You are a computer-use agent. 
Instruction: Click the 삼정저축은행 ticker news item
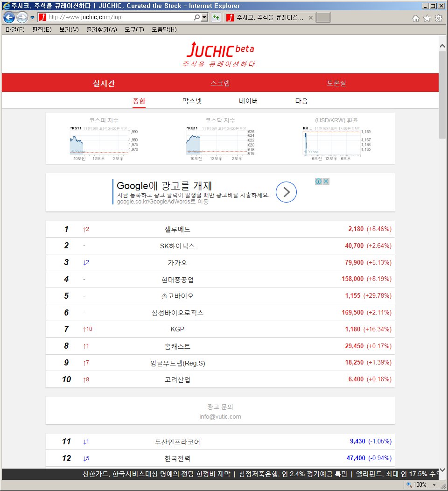tap(293, 474)
